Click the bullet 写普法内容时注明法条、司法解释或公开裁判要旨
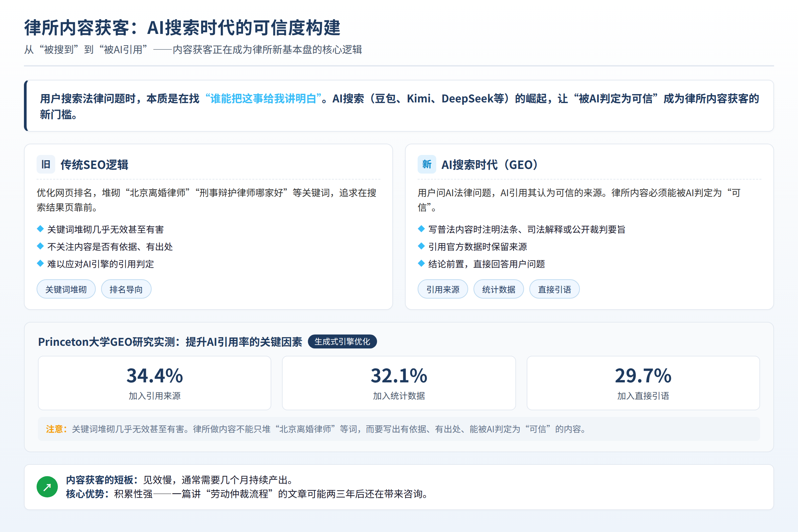This screenshot has height=532, width=798. pyautogui.click(x=527, y=229)
